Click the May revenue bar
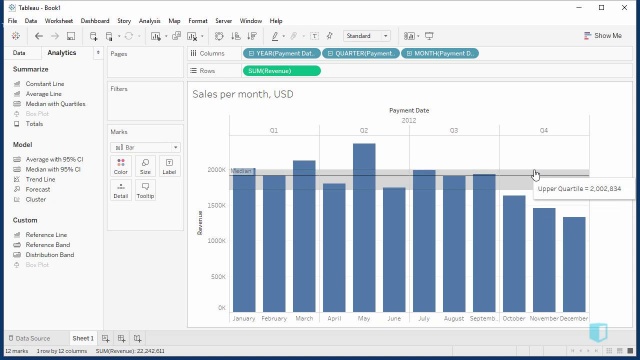 pyautogui.click(x=364, y=228)
